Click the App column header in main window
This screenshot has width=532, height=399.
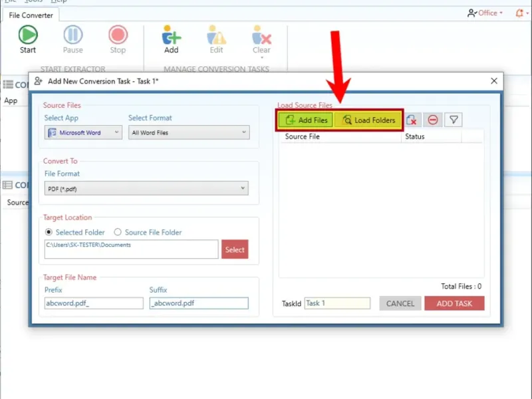coord(11,101)
